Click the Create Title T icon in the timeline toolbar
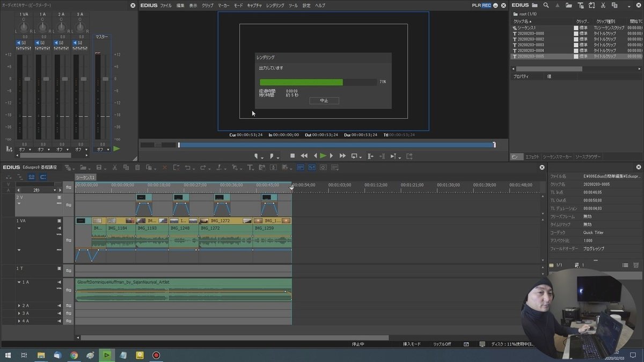The width and height of the screenshot is (644, 362). 250,167
